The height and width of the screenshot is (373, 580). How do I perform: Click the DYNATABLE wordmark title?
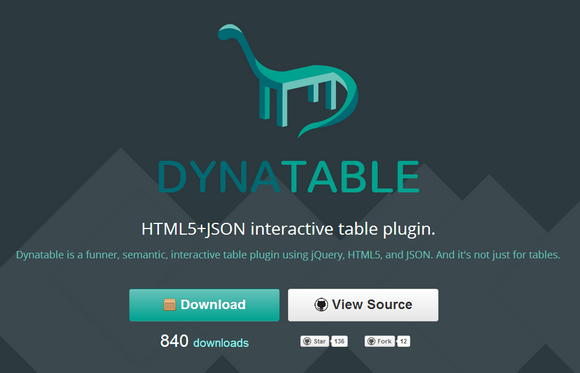(289, 177)
